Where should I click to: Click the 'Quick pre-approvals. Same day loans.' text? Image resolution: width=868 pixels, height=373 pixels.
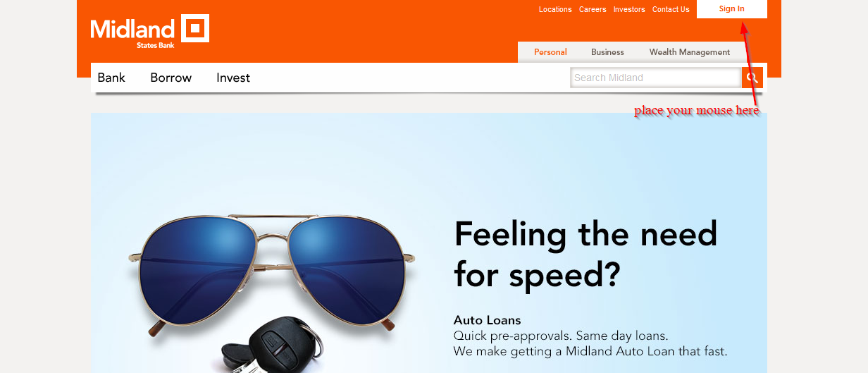(x=561, y=336)
